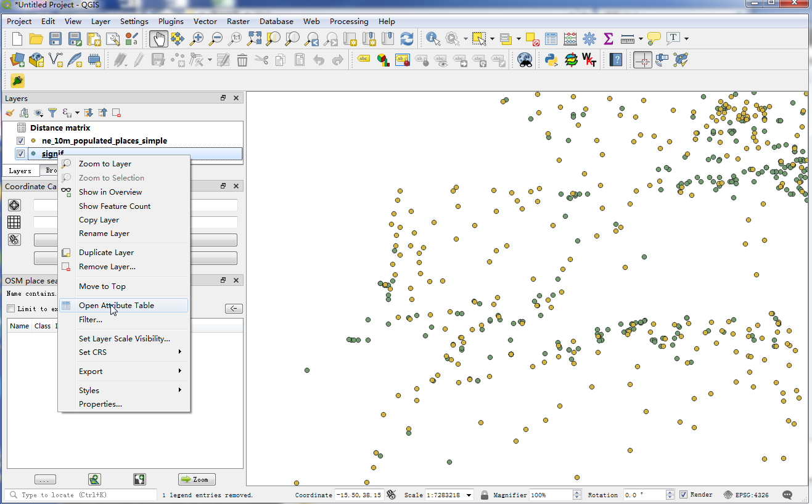
Task: Increase the Magnifier spinner value
Action: click(x=577, y=492)
